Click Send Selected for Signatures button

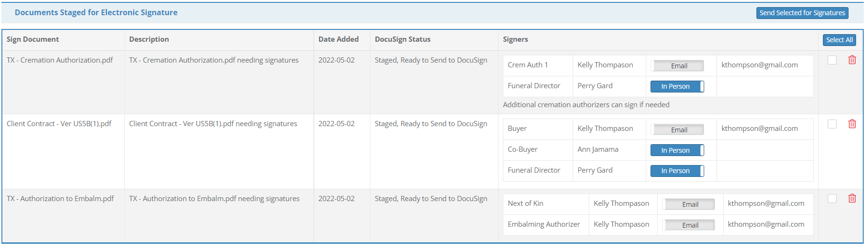tap(802, 13)
